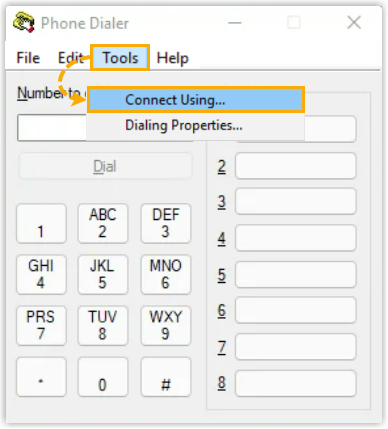
Task: Click speed dial button 1
Action: [330, 129]
